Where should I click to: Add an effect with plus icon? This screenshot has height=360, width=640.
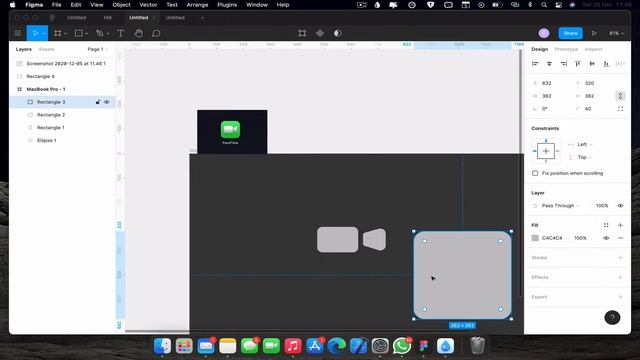tap(620, 277)
